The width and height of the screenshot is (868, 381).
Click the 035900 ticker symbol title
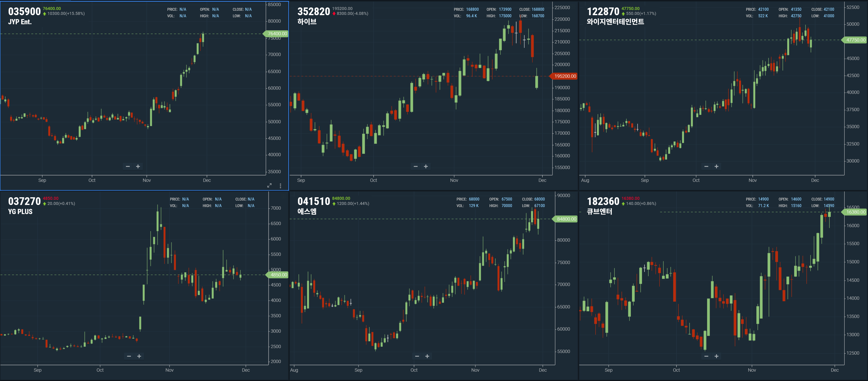point(24,12)
